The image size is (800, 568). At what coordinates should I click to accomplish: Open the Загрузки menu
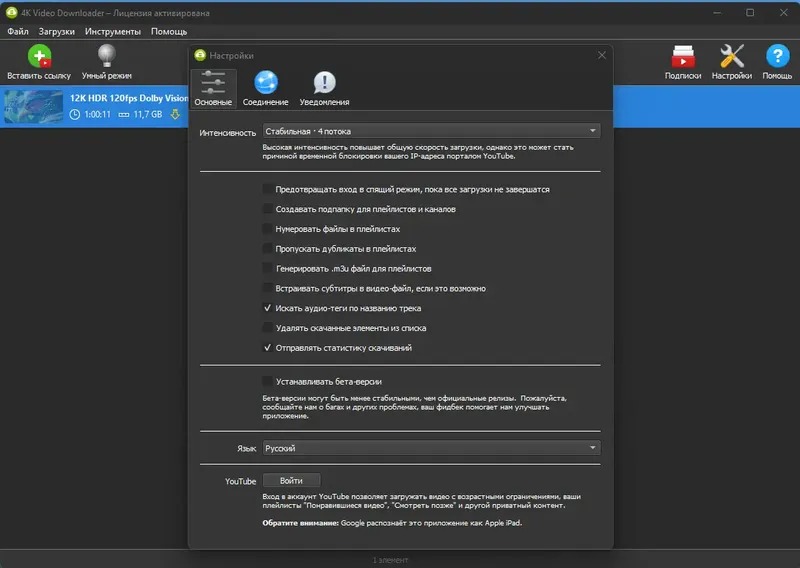point(57,32)
